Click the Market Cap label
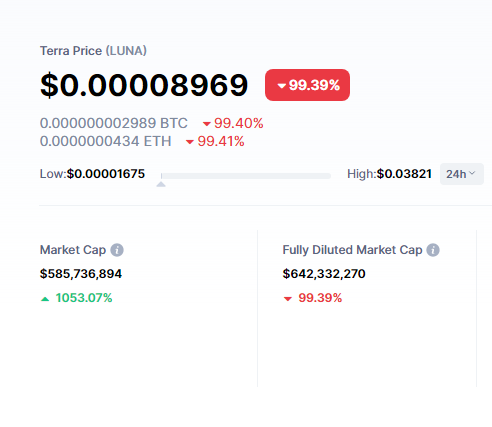Image resolution: width=492 pixels, height=427 pixels. (73, 250)
